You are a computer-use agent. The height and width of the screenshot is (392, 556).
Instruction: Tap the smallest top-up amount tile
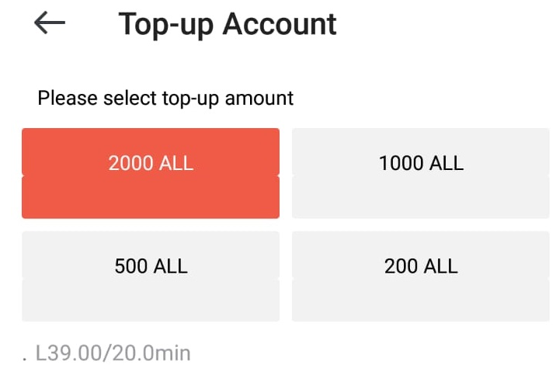420,276
